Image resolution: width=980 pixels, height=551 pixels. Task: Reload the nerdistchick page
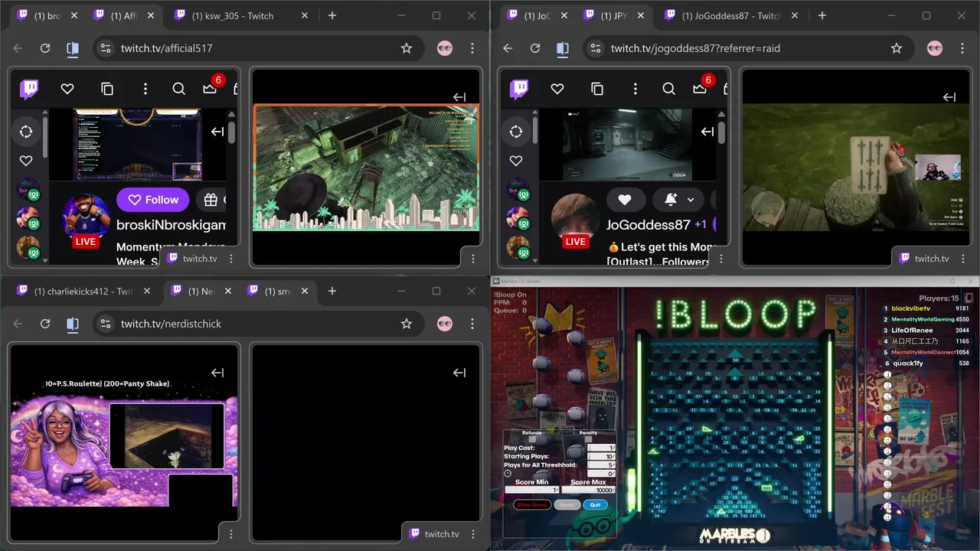[45, 324]
